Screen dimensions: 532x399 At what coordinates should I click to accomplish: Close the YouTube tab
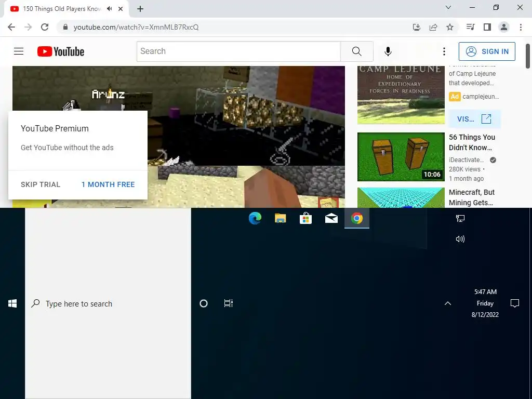[121, 9]
